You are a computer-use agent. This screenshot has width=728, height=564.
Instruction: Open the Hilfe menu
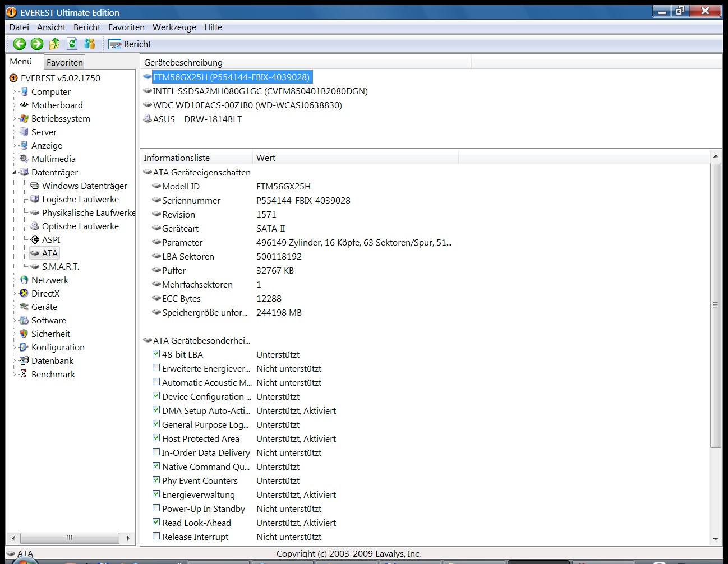213,27
